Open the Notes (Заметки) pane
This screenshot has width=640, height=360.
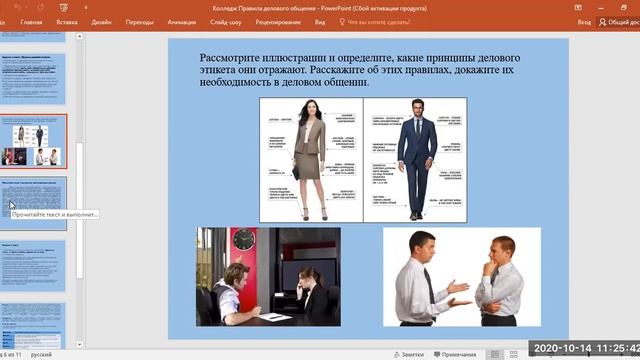click(409, 355)
